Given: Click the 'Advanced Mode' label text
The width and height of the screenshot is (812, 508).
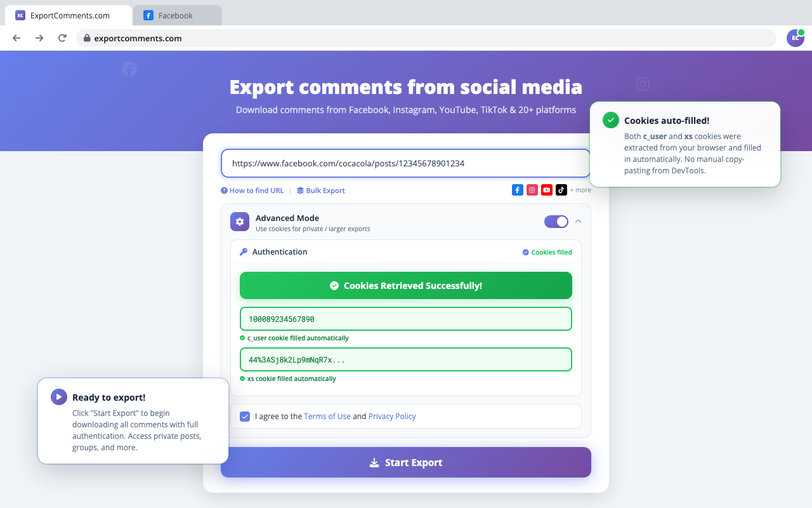Looking at the screenshot, I should (287, 218).
